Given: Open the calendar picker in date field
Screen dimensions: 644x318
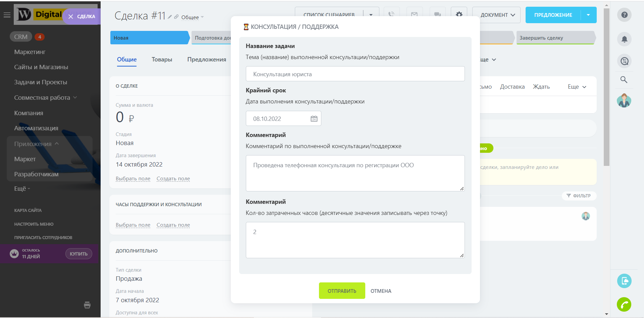Looking at the screenshot, I should [314, 119].
